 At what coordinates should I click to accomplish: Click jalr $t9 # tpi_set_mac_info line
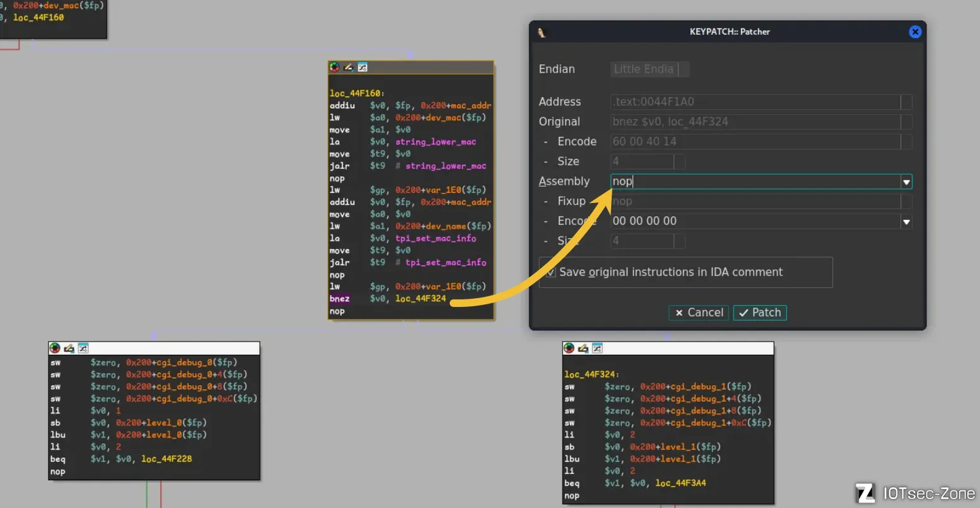tap(408, 262)
